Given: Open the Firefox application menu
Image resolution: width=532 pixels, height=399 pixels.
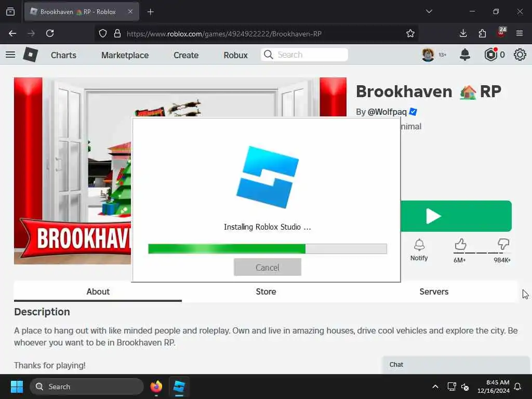Looking at the screenshot, I should 520,33.
